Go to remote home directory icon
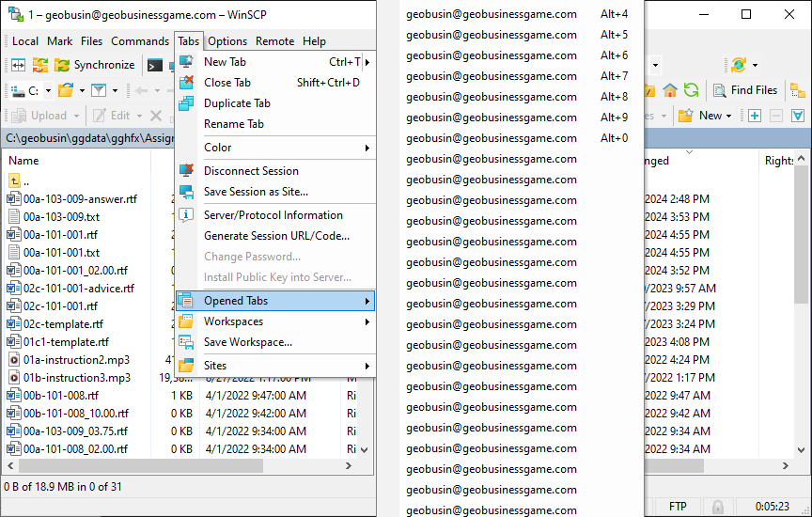This screenshot has height=517, width=812. pyautogui.click(x=670, y=90)
